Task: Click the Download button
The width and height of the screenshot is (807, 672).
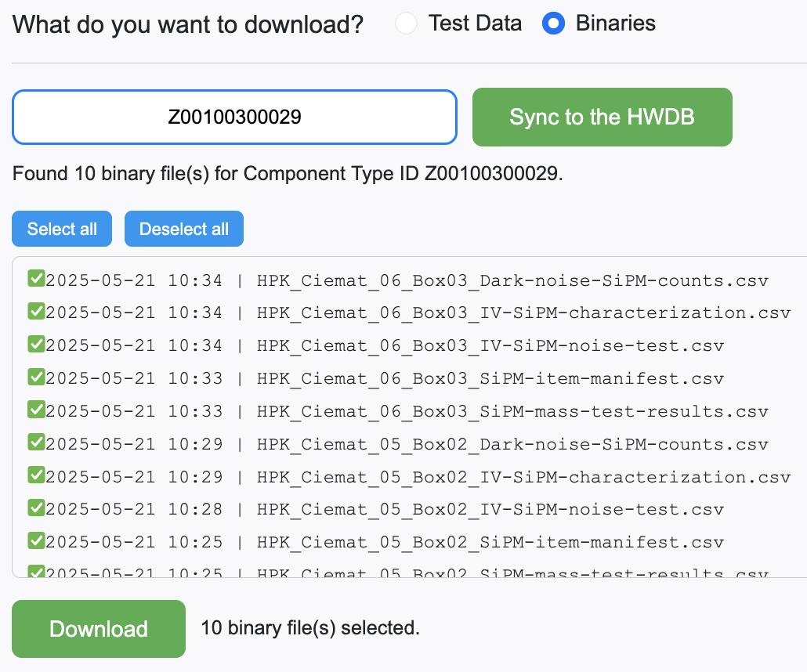Action: [x=98, y=629]
